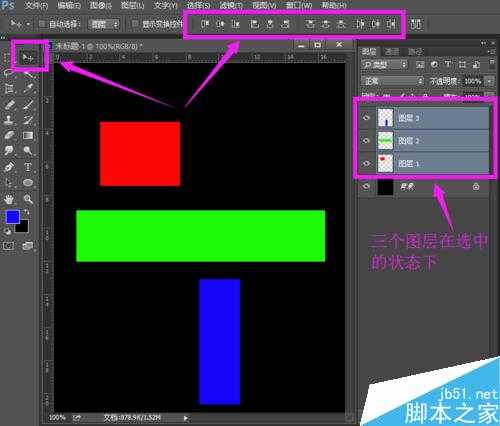This screenshot has height=426, width=500.
Task: Toggle Quick Mask mode
Action: click(x=9, y=246)
